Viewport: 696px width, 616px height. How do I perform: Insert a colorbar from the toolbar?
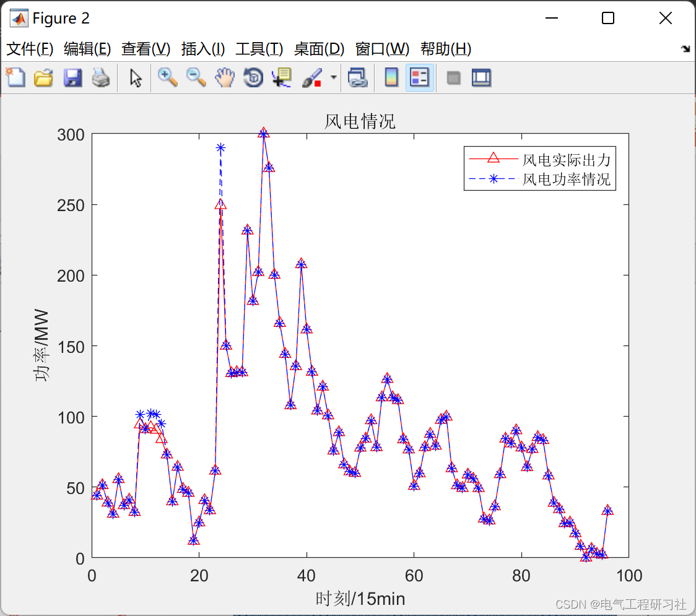point(391,77)
